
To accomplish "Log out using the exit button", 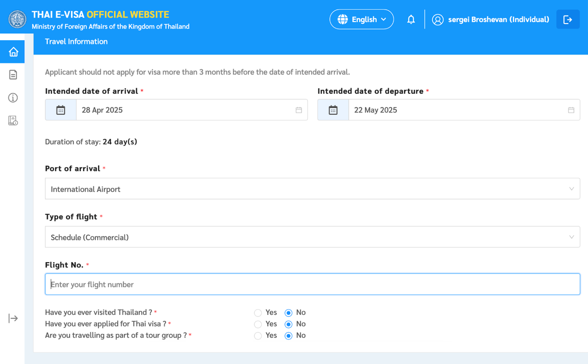I will (568, 19).
